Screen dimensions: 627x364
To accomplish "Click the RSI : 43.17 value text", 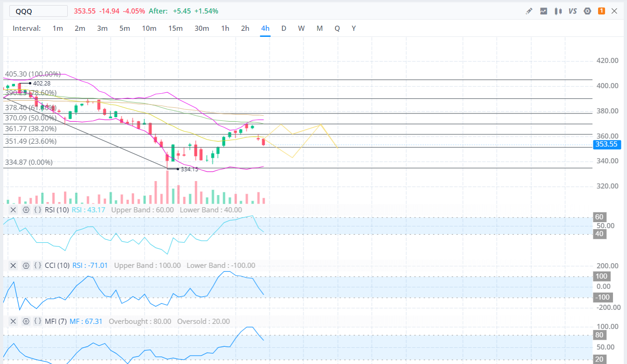I will [88, 210].
